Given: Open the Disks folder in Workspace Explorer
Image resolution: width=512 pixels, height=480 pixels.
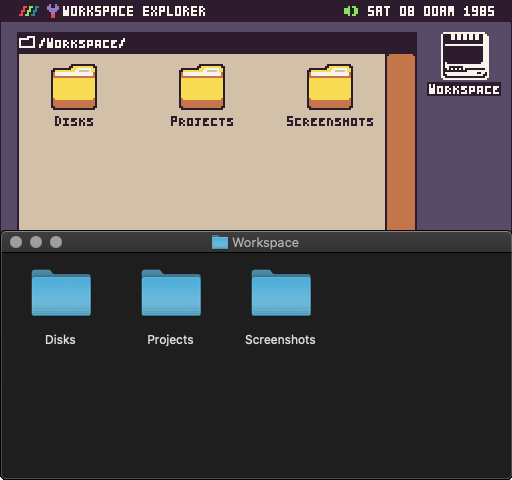Looking at the screenshot, I should (x=74, y=87).
